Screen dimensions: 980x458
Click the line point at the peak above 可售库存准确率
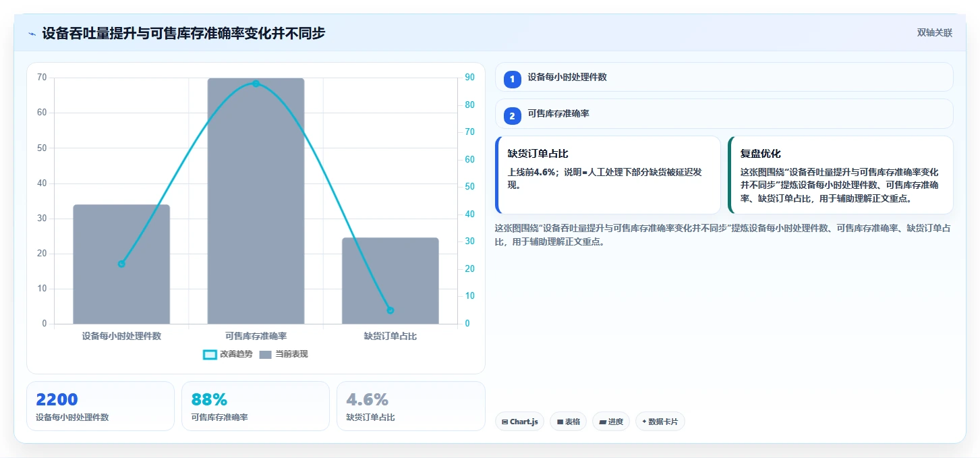click(256, 84)
